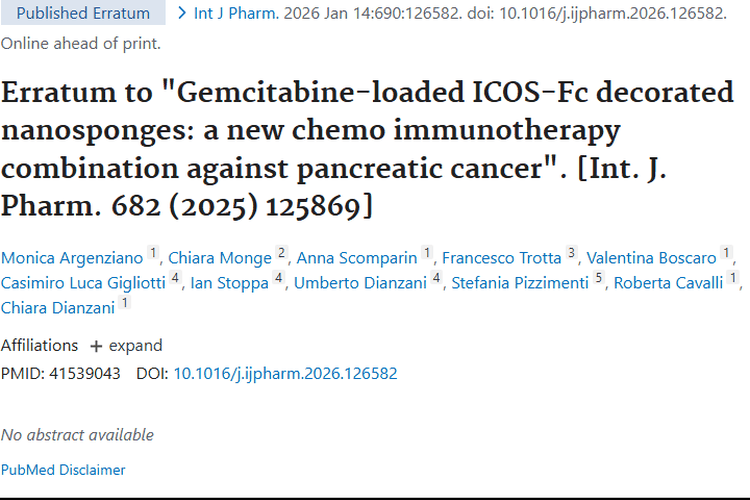Click affiliation superscript 3 after Francesco Trotta
The image size is (750, 500).
coord(571,254)
